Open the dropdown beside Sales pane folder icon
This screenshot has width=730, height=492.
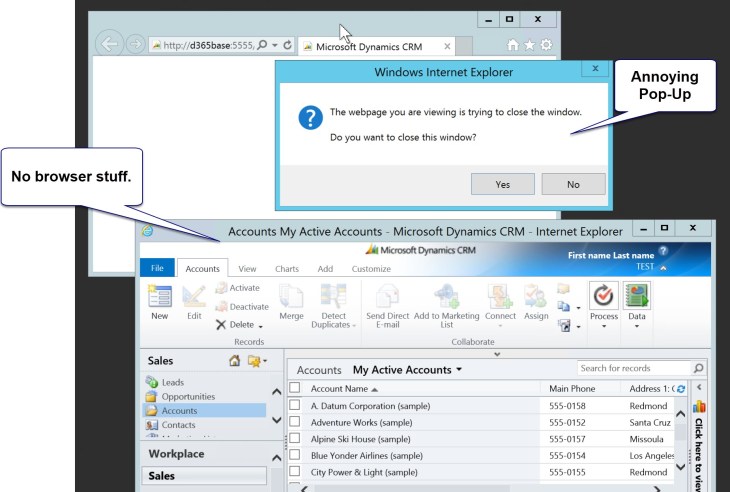pos(265,361)
